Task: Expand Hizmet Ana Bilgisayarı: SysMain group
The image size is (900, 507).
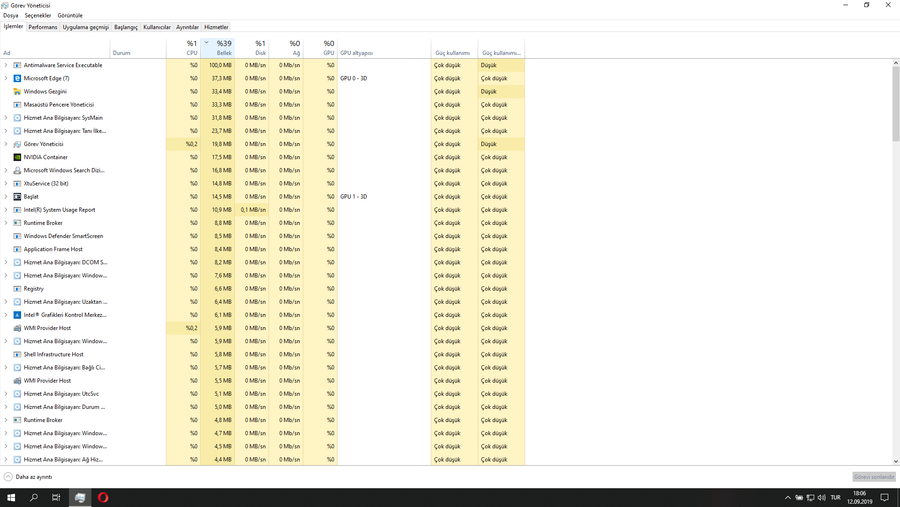Action: click(6, 118)
